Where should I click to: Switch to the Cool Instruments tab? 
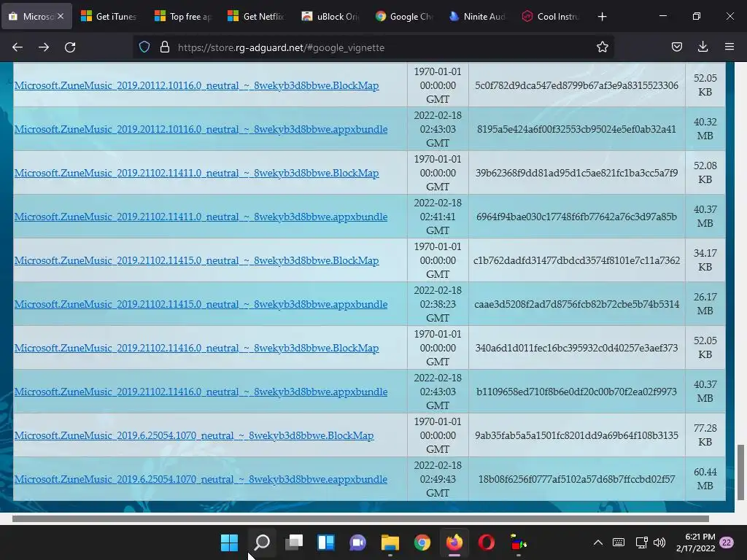click(551, 17)
